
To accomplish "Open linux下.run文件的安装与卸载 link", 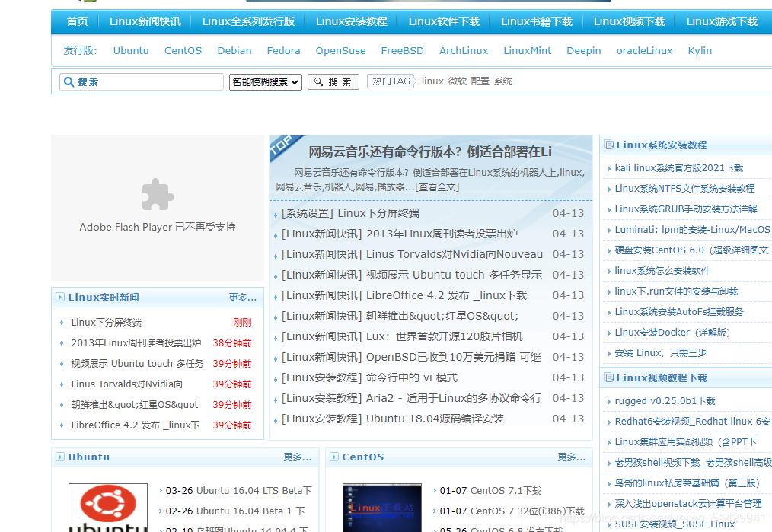I will pos(677,291).
